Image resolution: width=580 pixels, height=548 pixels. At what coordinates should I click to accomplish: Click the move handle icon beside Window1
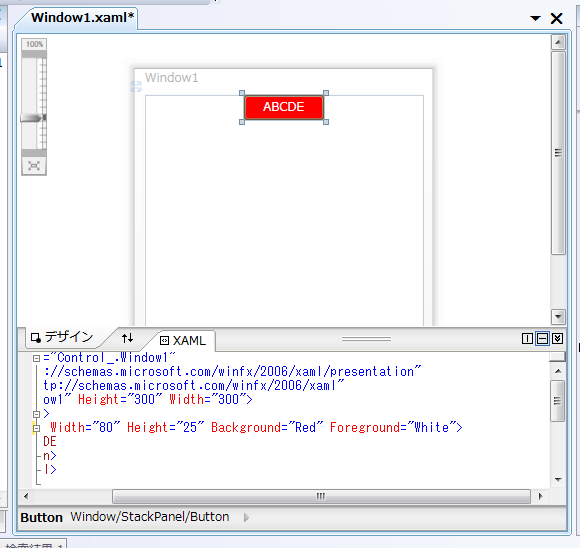(x=136, y=87)
